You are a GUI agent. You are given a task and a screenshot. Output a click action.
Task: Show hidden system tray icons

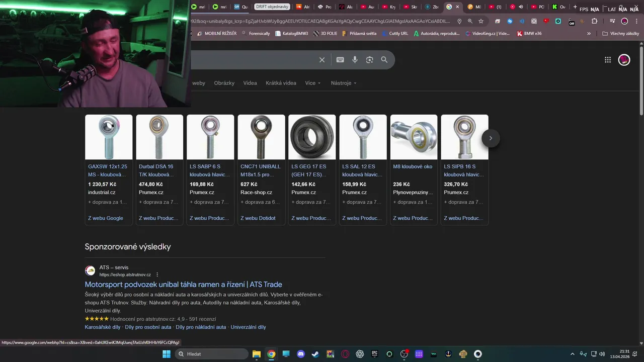click(x=572, y=354)
